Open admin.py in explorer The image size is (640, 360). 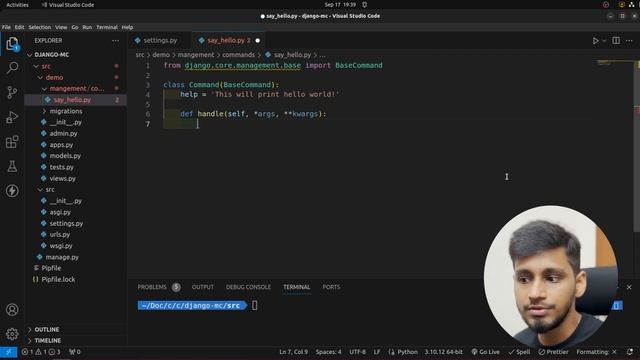(x=76, y=133)
